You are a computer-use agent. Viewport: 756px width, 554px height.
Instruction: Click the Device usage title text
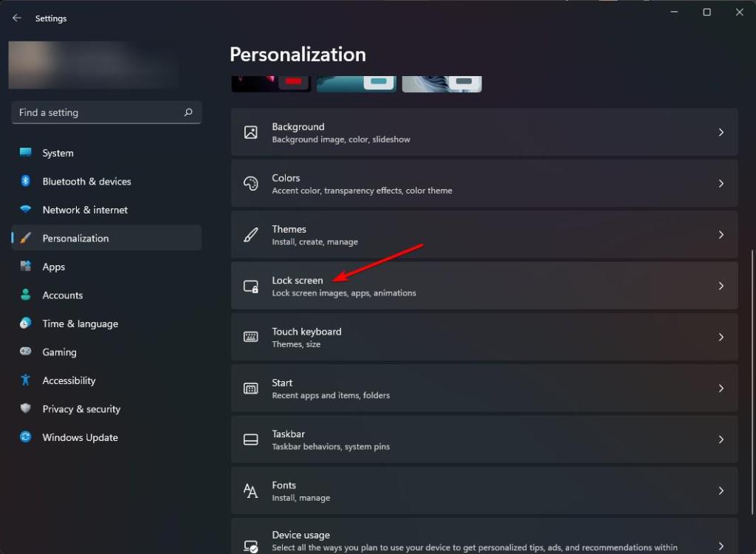[301, 535]
